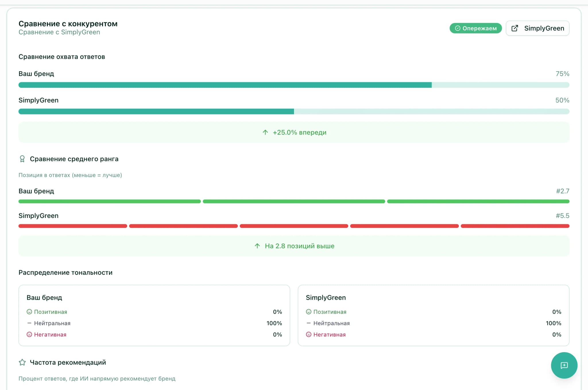Open the SimplyGreen competitor link button

coord(537,28)
